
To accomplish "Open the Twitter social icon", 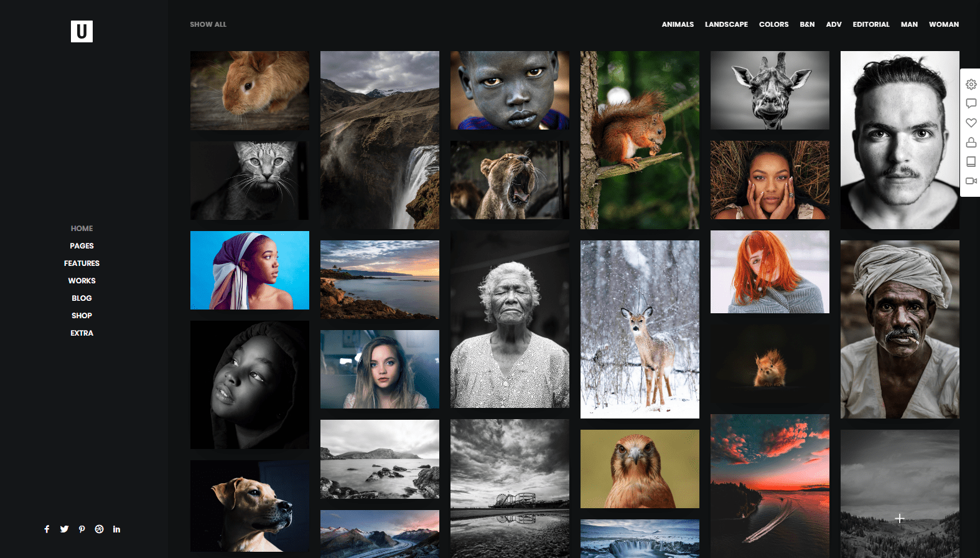I will (64, 529).
